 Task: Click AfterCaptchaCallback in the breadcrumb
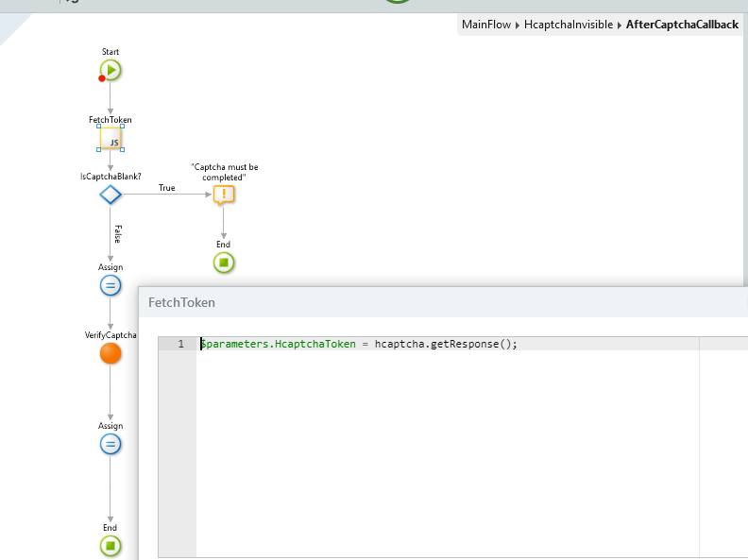click(x=682, y=25)
